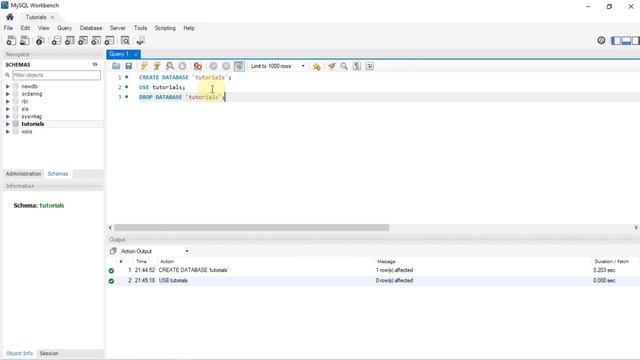This screenshot has width=640, height=360.
Task: Open the Scripting menu
Action: point(165,28)
